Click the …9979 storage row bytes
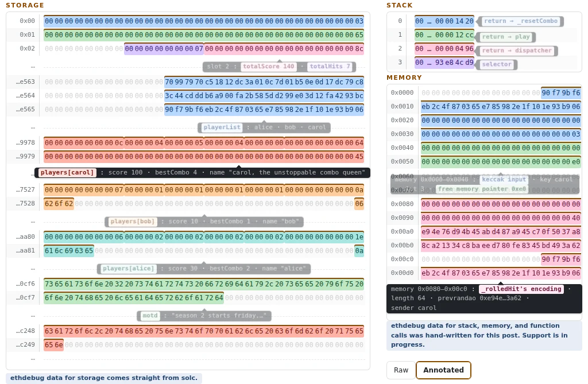The width and height of the screenshot is (588, 384). tap(204, 156)
